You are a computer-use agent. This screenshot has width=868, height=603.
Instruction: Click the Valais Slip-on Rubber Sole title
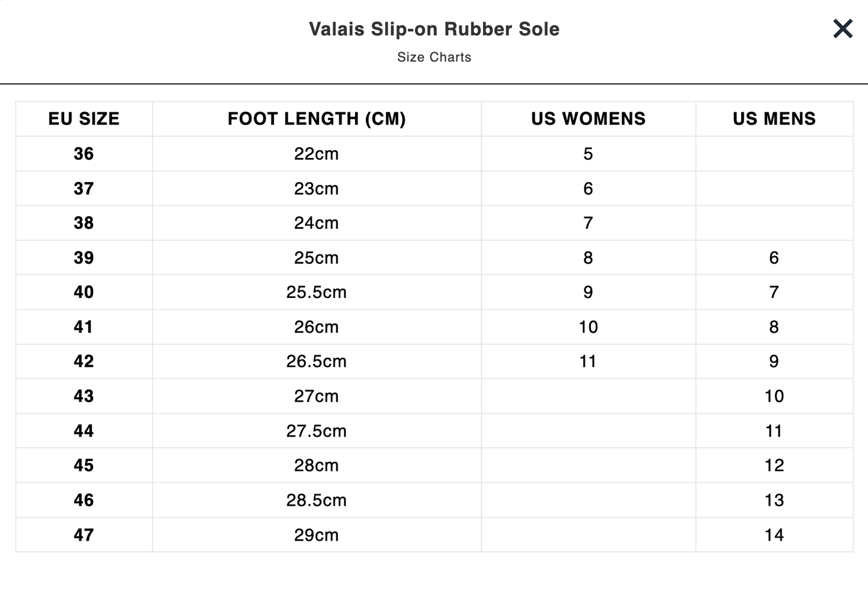[x=434, y=29]
